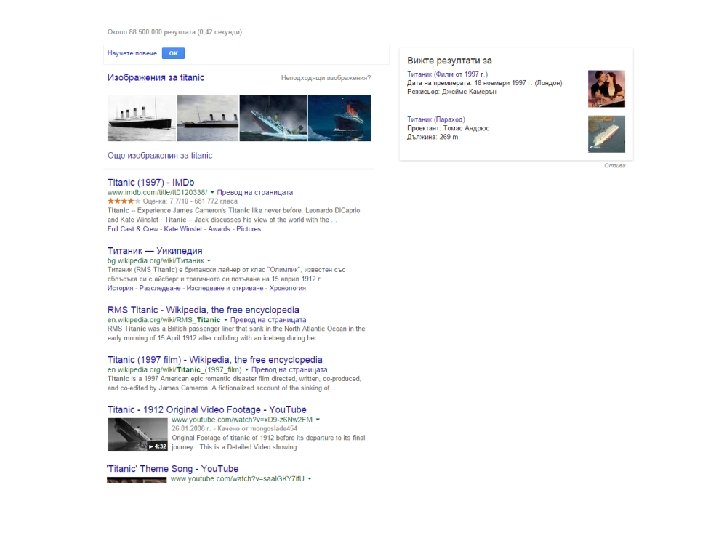Click translate page link under IMDb result
Screen dimensions: 720x540
click(x=255, y=192)
